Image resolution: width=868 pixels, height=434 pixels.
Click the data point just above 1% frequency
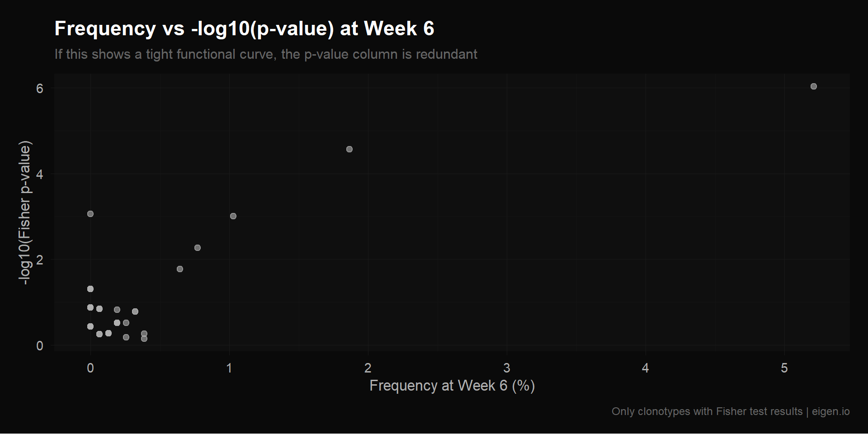(233, 216)
